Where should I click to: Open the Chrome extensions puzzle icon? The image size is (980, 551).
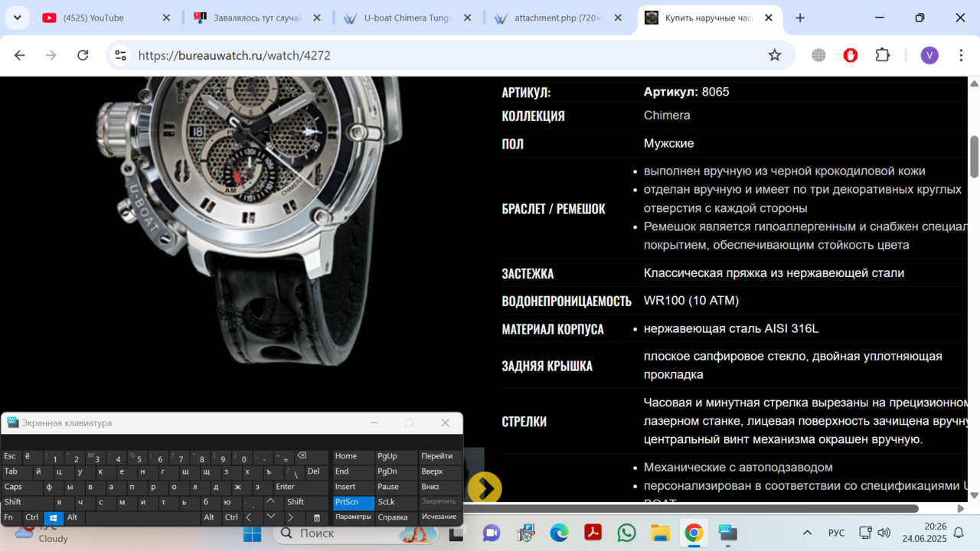(x=883, y=55)
